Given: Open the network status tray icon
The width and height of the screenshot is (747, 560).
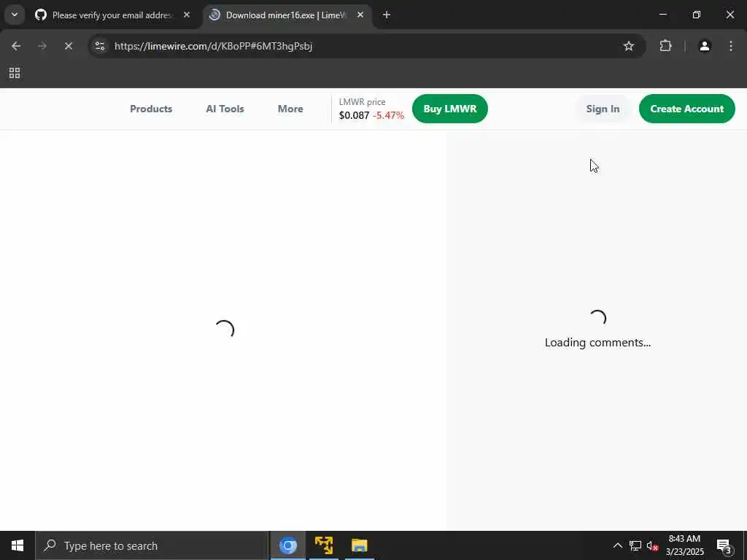Looking at the screenshot, I should click(635, 545).
